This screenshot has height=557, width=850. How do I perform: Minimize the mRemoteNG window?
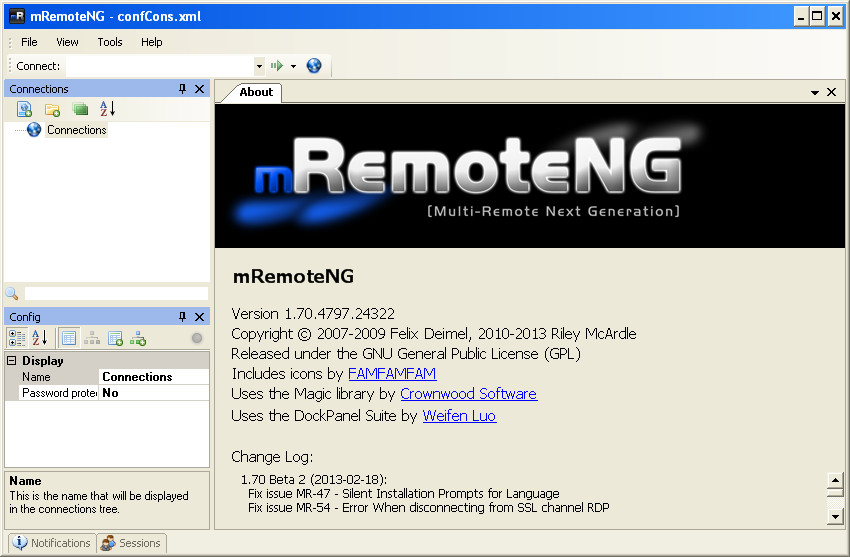(x=801, y=16)
